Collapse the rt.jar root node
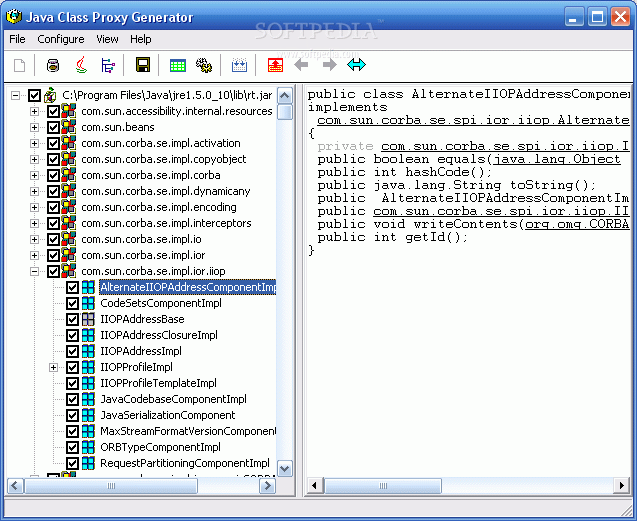This screenshot has width=637, height=521. 15,96
